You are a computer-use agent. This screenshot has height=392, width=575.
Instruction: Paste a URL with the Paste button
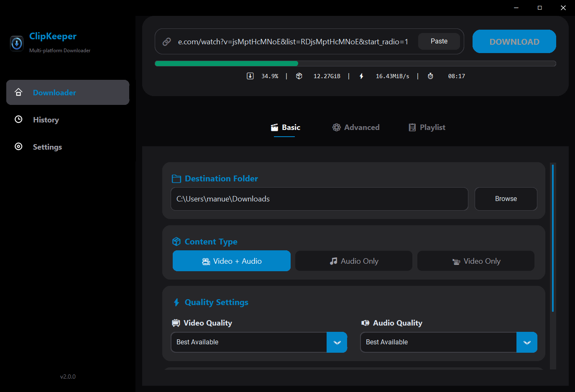tap(439, 41)
